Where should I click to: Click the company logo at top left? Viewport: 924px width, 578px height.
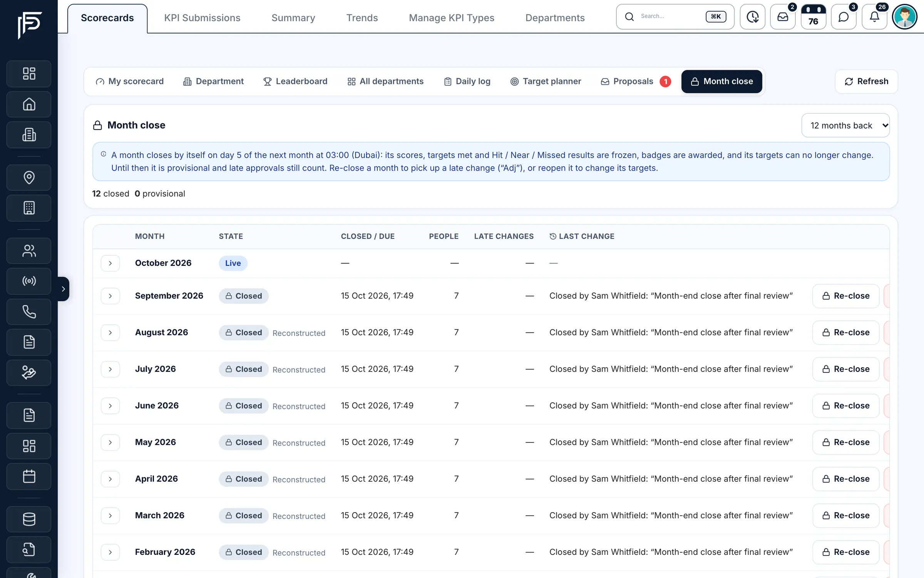pyautogui.click(x=29, y=25)
